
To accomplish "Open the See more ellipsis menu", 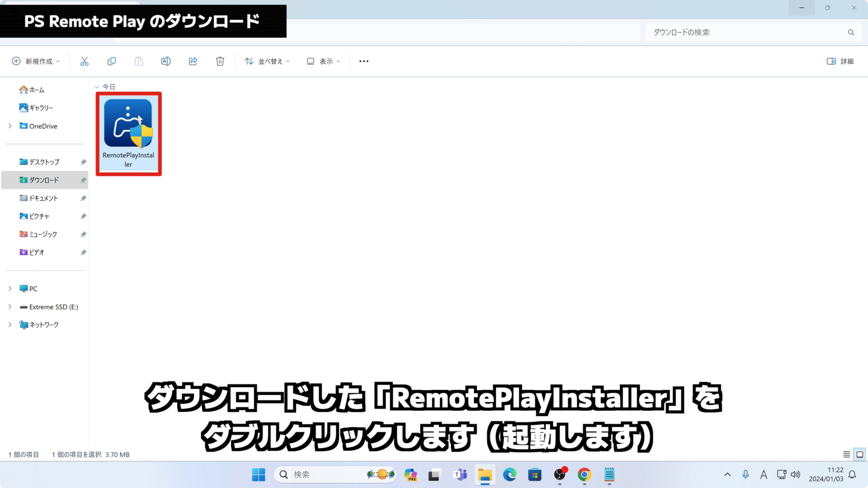I will 363,61.
